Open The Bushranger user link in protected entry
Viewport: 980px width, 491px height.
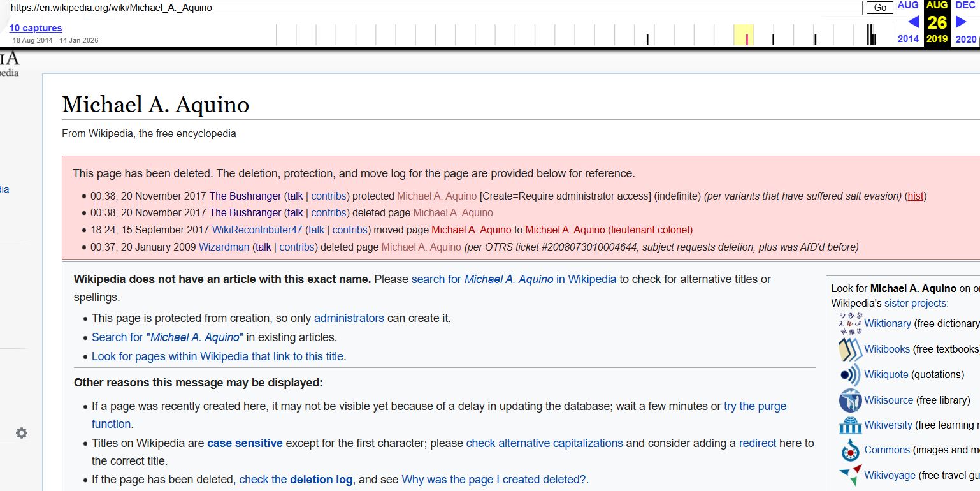(245, 196)
